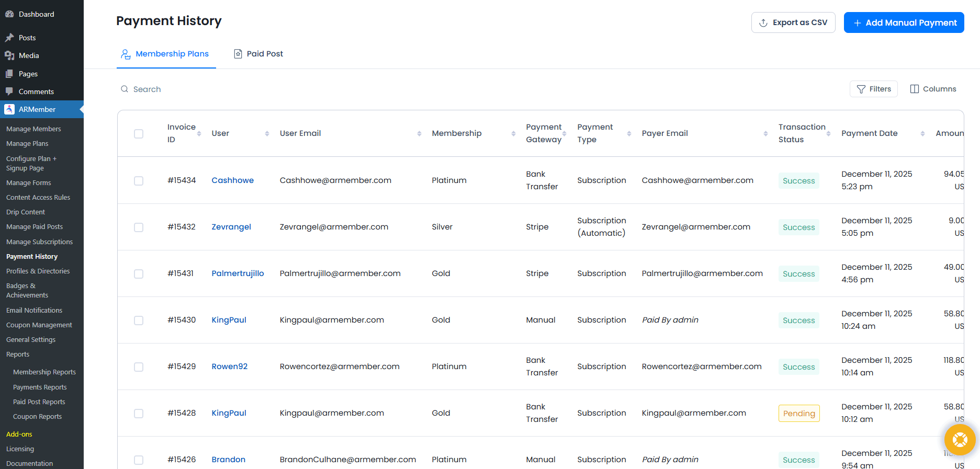Switch to the Membership Plans tab
The width and height of the screenshot is (980, 469).
pyautogui.click(x=166, y=54)
